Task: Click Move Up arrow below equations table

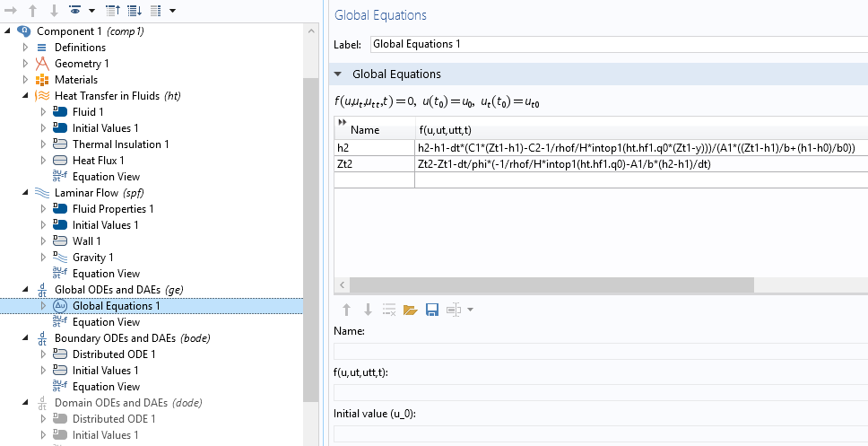Action: tap(346, 310)
